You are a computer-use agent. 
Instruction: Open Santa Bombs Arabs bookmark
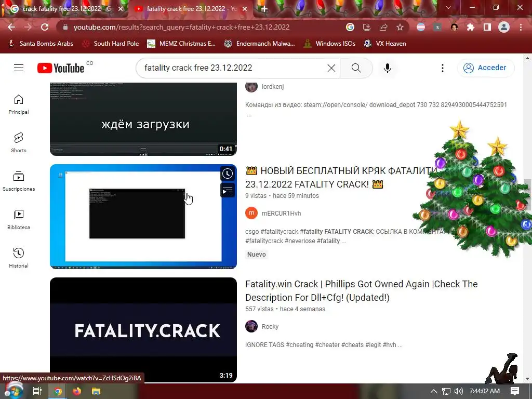(x=41, y=44)
